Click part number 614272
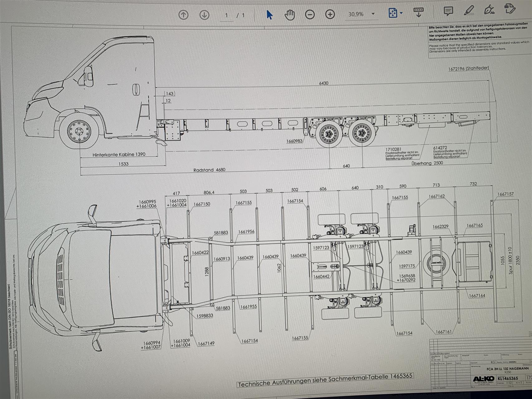 click(x=440, y=148)
